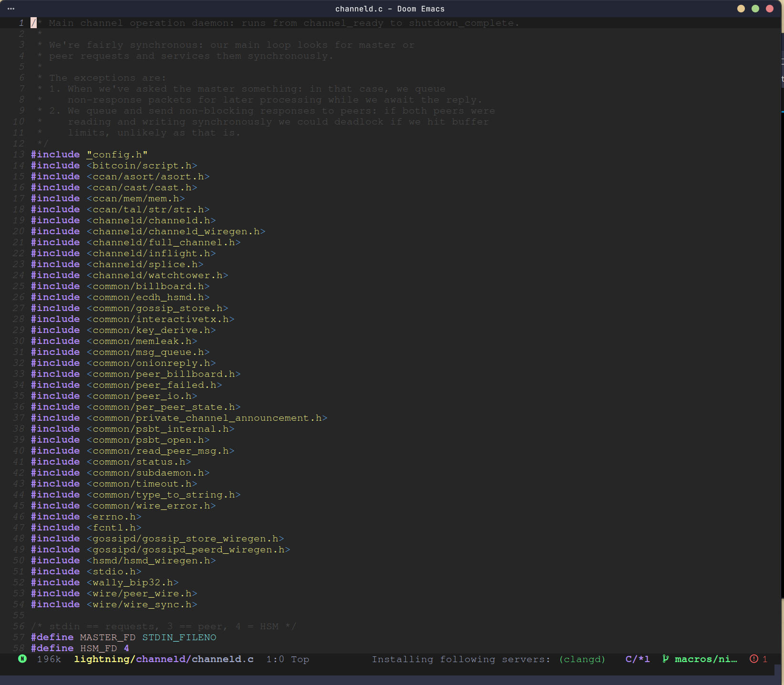Click <common/peer_failed.h> header name
Image resolution: width=784 pixels, height=685 pixels.
point(155,385)
